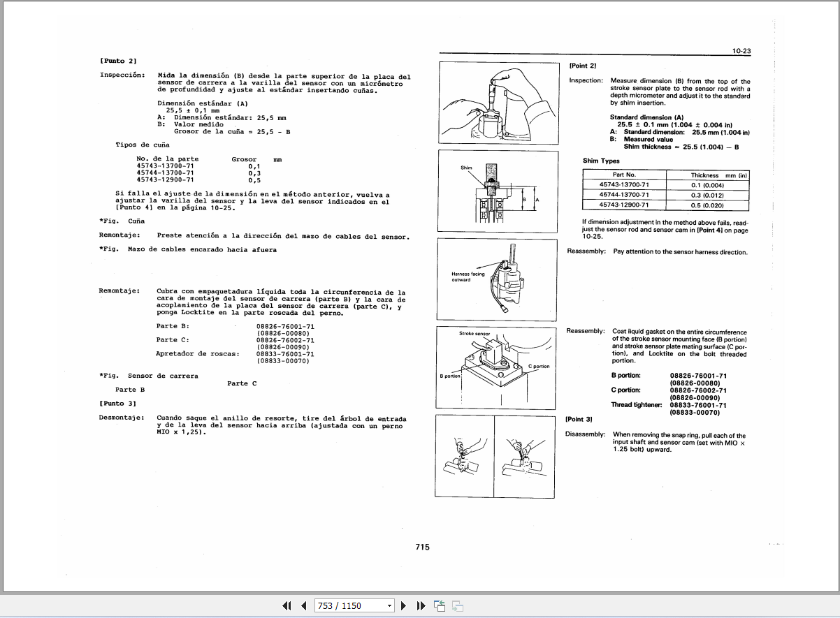Image resolution: width=840 pixels, height=618 pixels.
Task: Click Standard dimension (A) in English text
Action: 646,117
